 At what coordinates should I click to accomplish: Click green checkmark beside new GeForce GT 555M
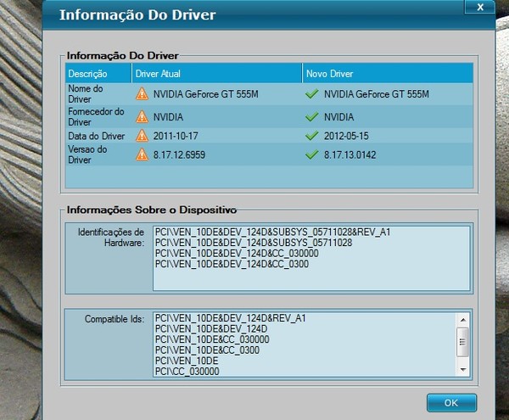tap(311, 94)
